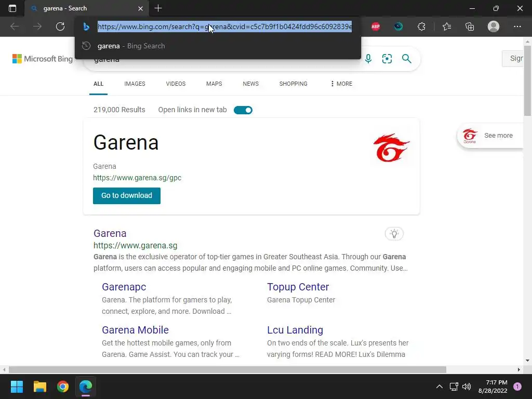Click the vertical scrollbar thumb
The image size is (532, 399).
[x=528, y=81]
